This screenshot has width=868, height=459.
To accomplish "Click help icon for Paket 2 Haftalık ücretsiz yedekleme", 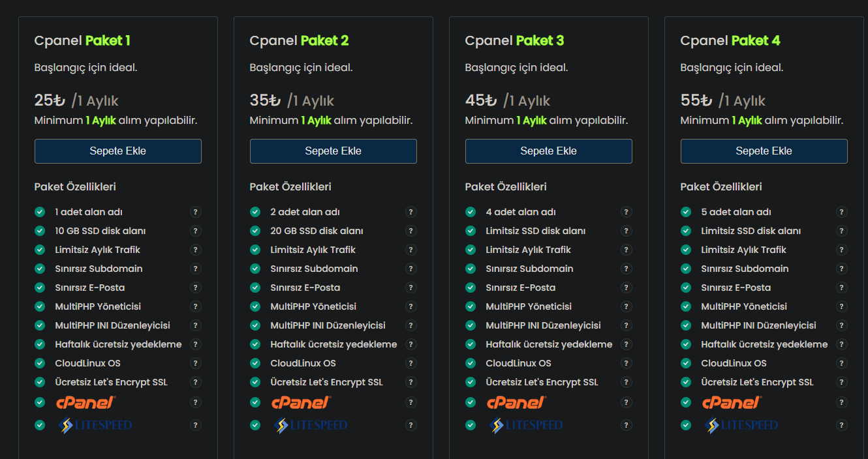I will pos(411,344).
